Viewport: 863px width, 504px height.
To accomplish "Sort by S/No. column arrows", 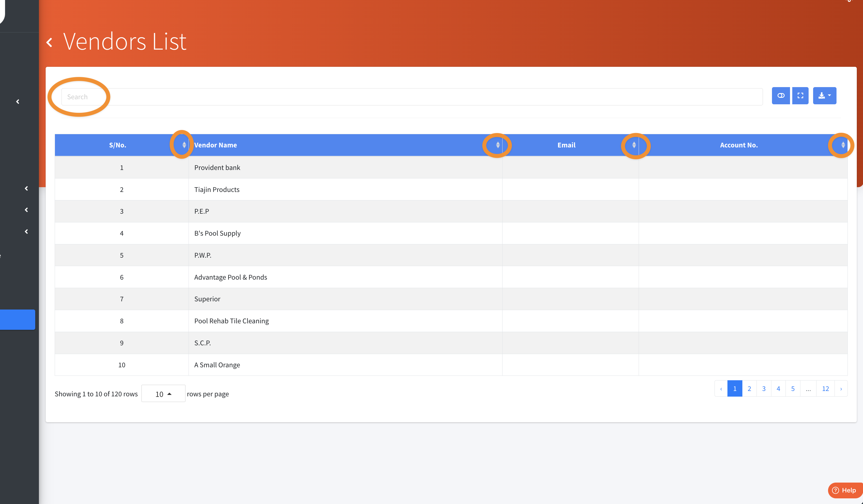I will pos(184,145).
